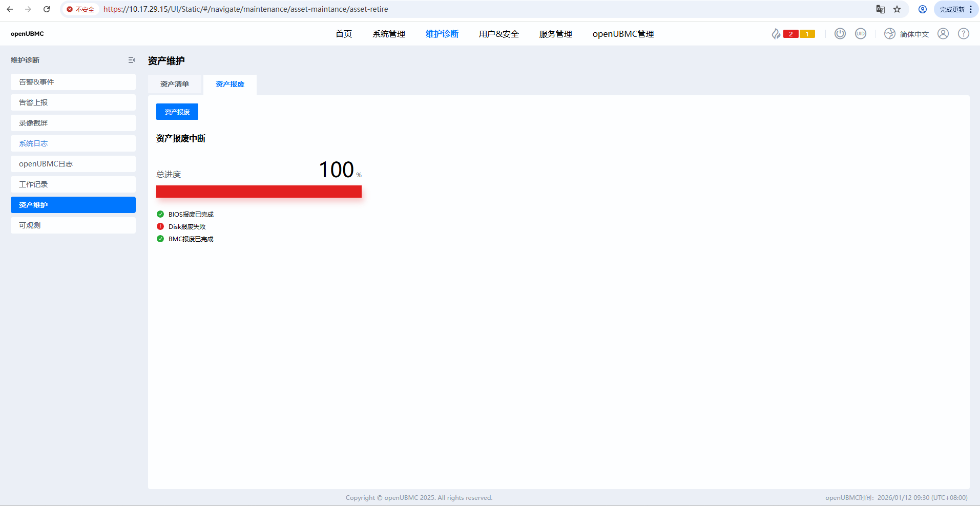Click the health status flame icon

tap(776, 33)
